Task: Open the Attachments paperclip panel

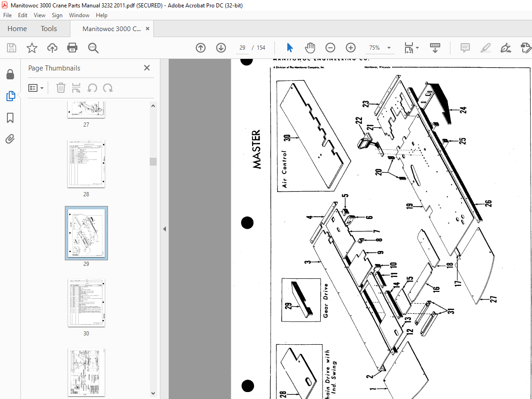Action: pyautogui.click(x=10, y=139)
